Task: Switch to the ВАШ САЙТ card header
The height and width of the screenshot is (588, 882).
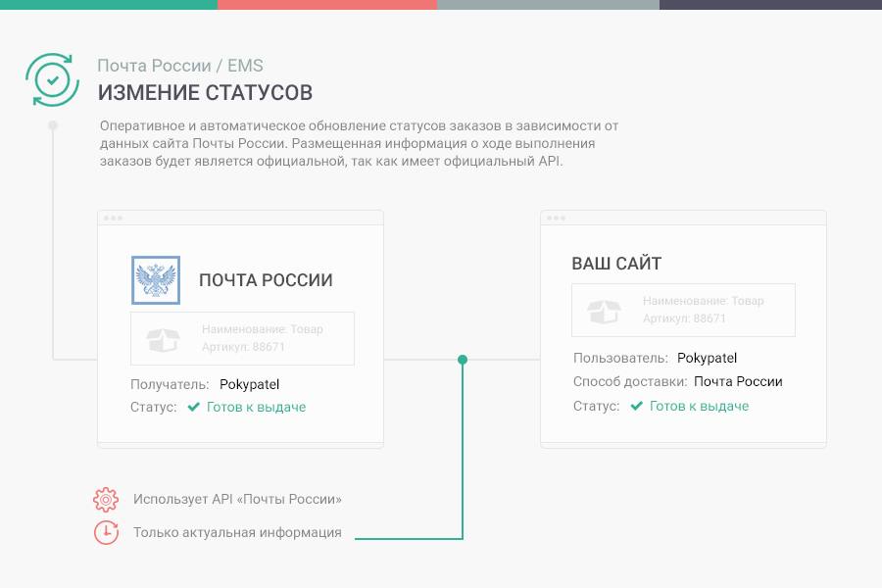Action: click(616, 264)
